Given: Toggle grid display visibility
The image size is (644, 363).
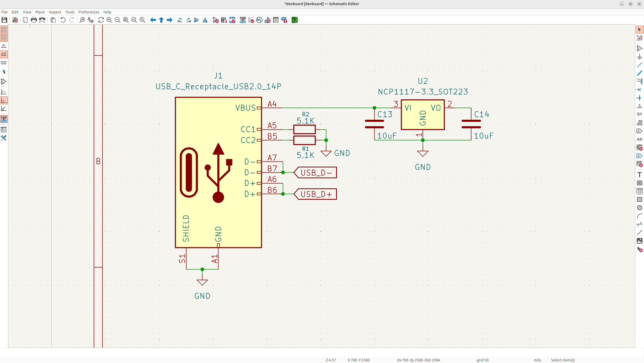Looking at the screenshot, I should point(4,29).
